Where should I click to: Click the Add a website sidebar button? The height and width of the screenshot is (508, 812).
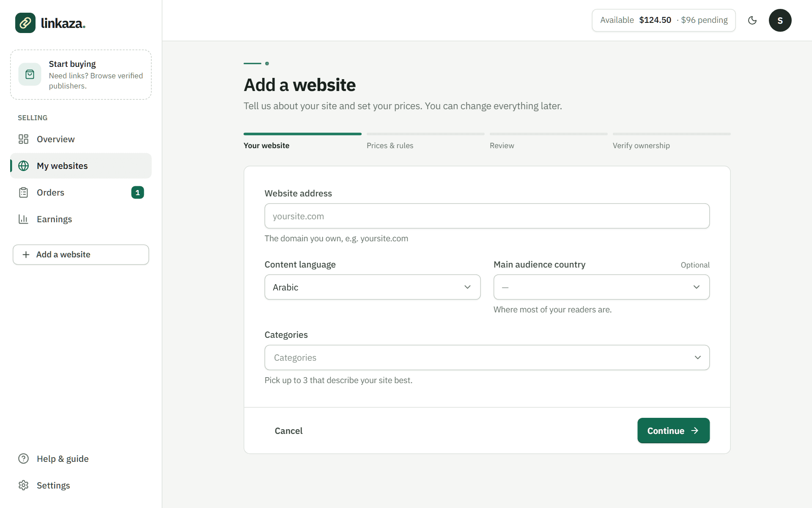(81, 254)
